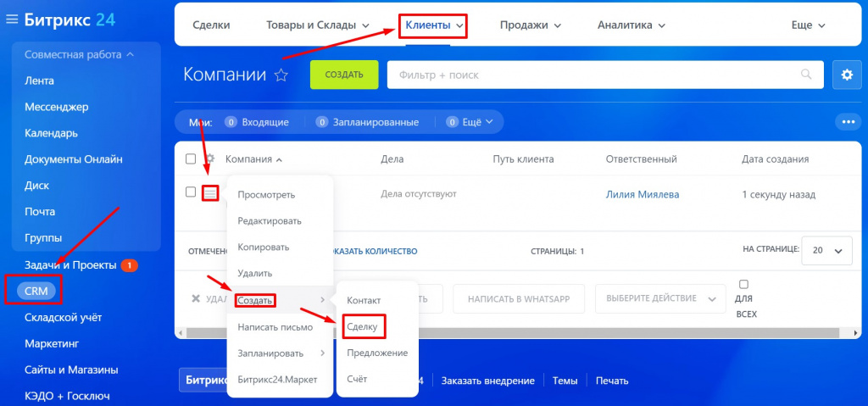Sort by Компания column header
This screenshot has width=868, height=406.
[253, 159]
